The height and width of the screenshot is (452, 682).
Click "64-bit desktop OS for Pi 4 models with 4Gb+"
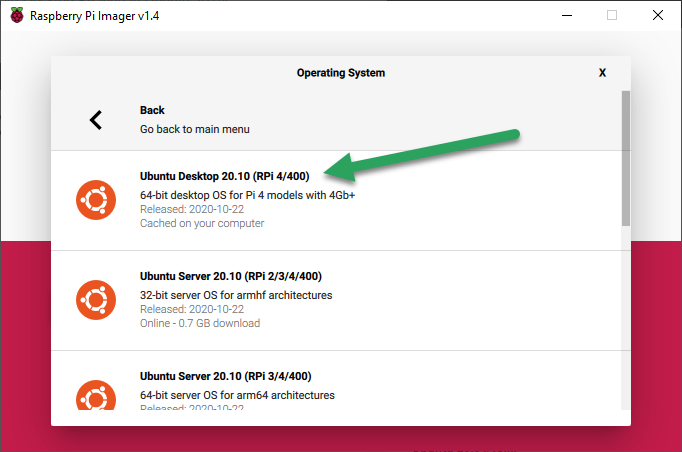pyautogui.click(x=247, y=195)
